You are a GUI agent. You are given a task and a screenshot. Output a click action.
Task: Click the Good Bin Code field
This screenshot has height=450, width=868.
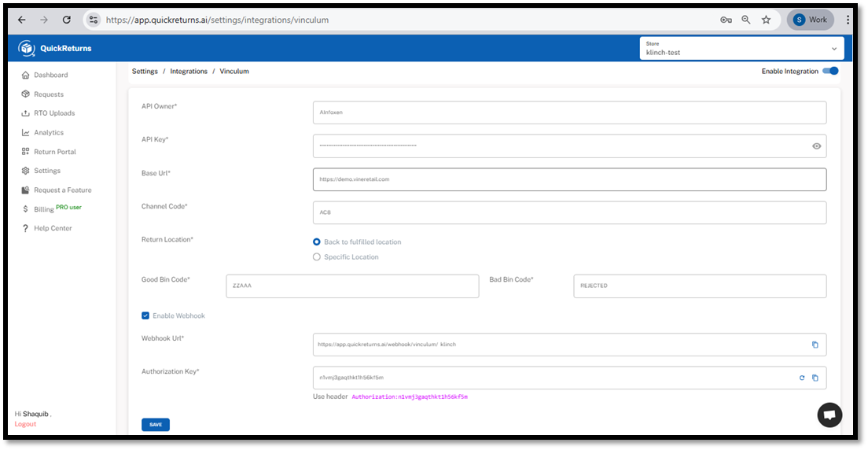point(352,286)
